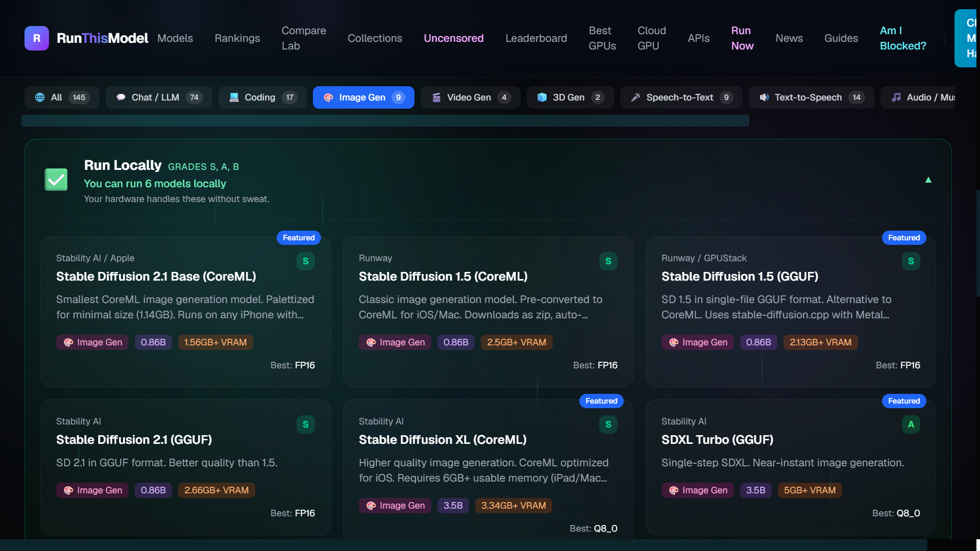
Task: Click the horizontal scrollbar at the page bottom
Action: point(463,545)
